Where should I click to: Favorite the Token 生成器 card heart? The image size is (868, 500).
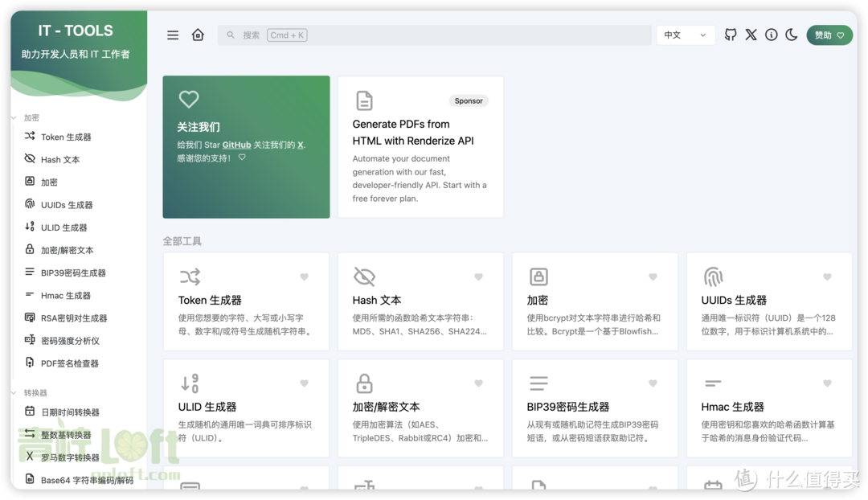304,277
